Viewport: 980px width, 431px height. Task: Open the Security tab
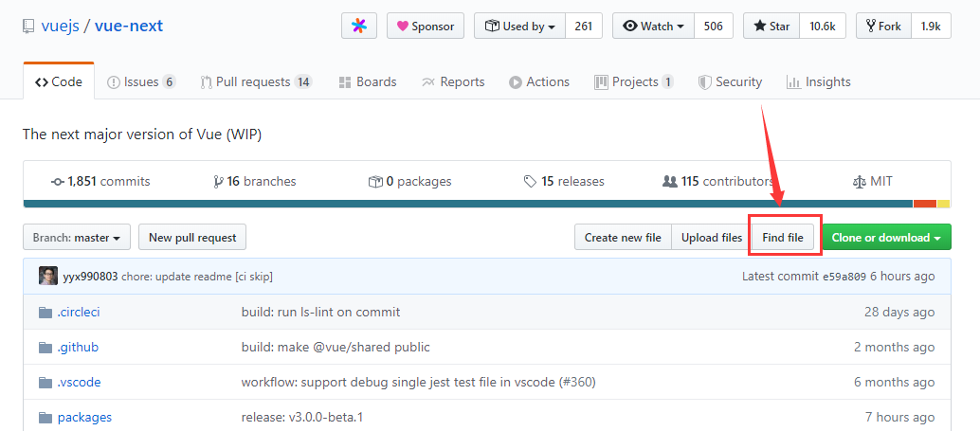(x=730, y=81)
